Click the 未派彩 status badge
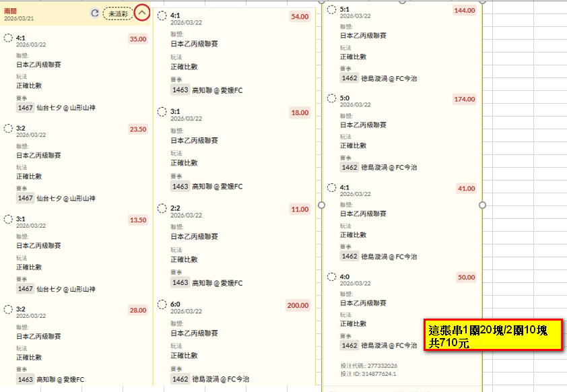Screen dimensions: 567x392 [118, 13]
